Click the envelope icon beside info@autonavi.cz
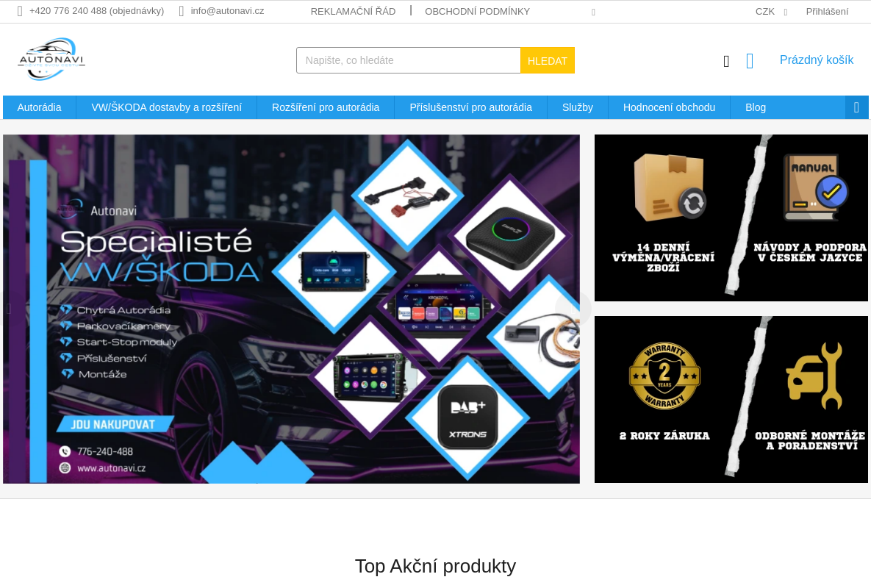This screenshot has width=882, height=588. [x=182, y=11]
